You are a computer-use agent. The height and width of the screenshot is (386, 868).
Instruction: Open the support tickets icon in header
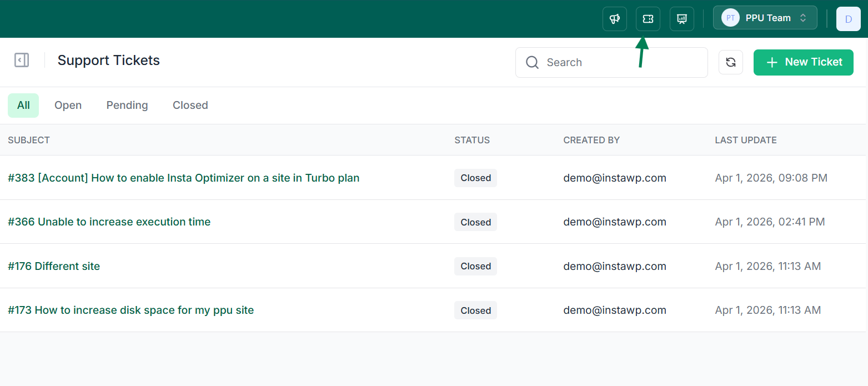tap(648, 19)
